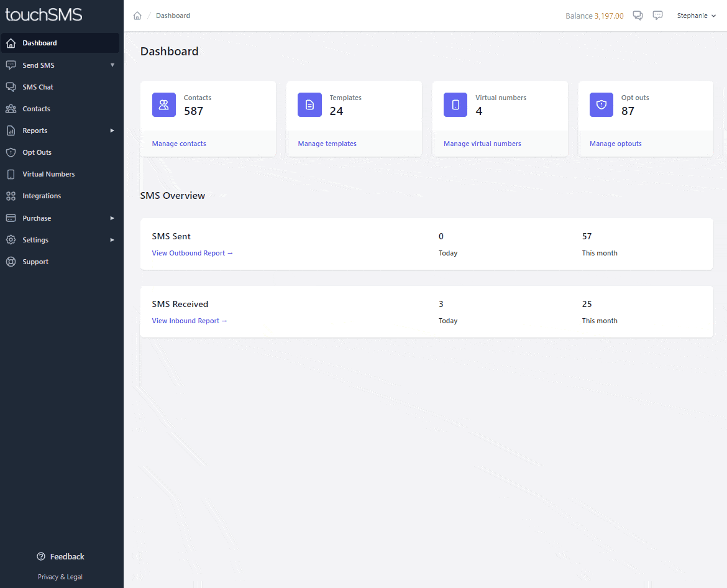This screenshot has height=588, width=727.
Task: Click the purple Contacts card icon
Action: [x=164, y=104]
